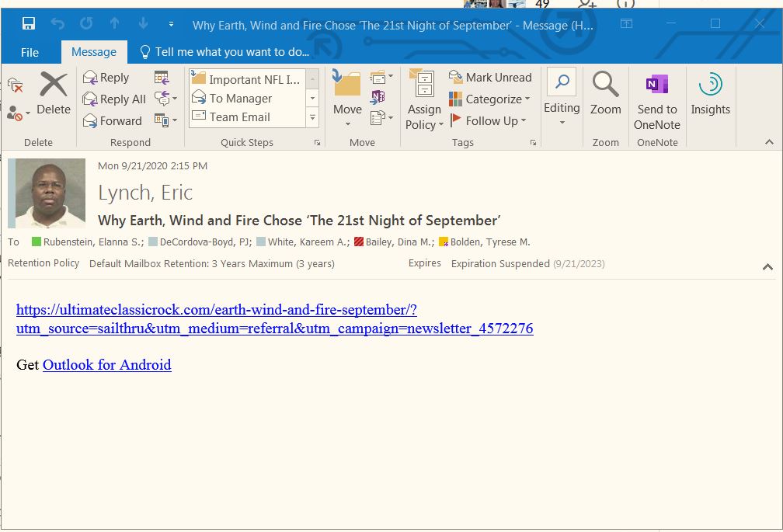Image resolution: width=783 pixels, height=532 pixels.
Task: Open the Outlook for Android link
Action: click(107, 365)
